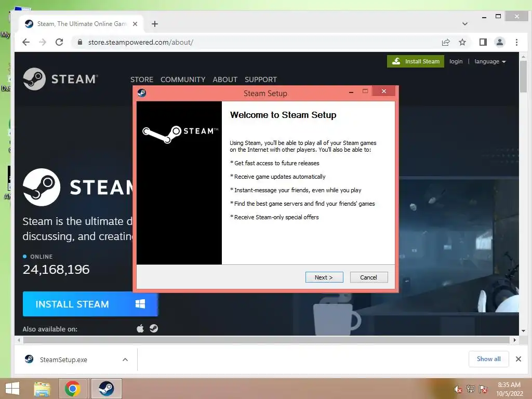This screenshot has width=532, height=399.
Task: Open SteamSetup.exe from downloads bar
Action: click(x=63, y=360)
